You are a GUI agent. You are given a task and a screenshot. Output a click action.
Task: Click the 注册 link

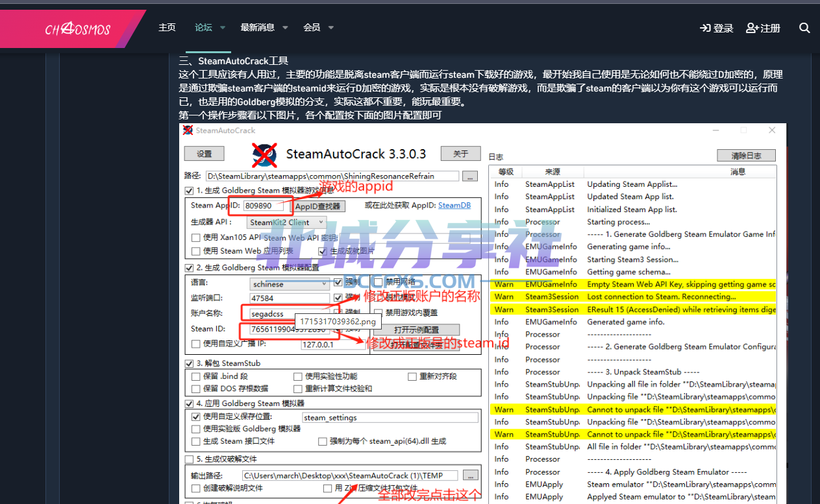click(771, 28)
